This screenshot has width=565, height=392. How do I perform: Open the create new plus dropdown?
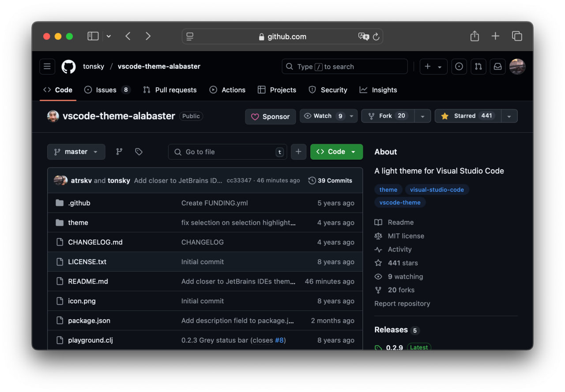433,67
